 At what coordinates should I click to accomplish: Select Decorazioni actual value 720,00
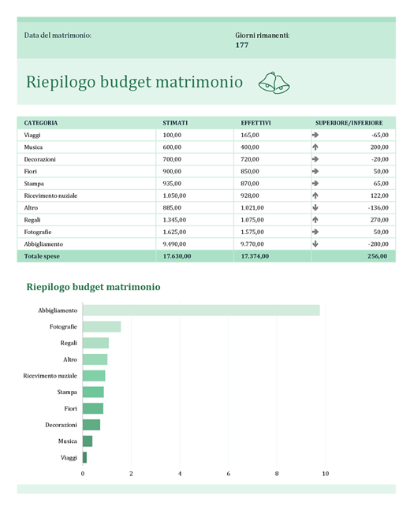tap(250, 159)
